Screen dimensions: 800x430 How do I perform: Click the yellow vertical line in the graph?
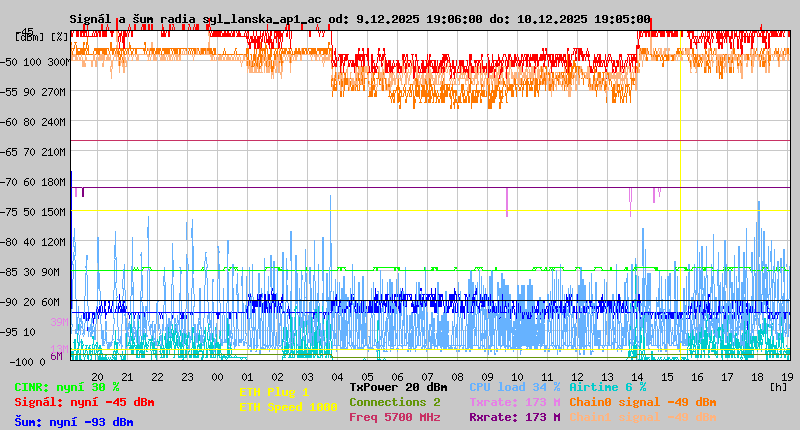click(x=680, y=200)
